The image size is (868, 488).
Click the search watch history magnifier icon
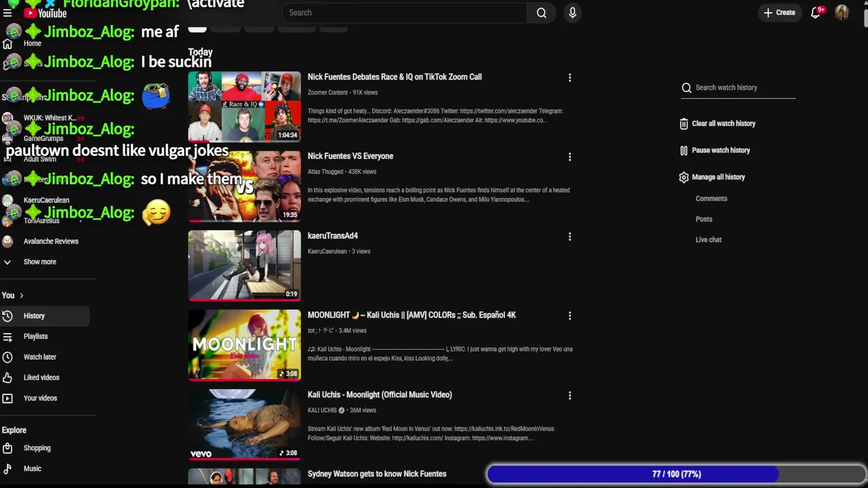pyautogui.click(x=686, y=87)
